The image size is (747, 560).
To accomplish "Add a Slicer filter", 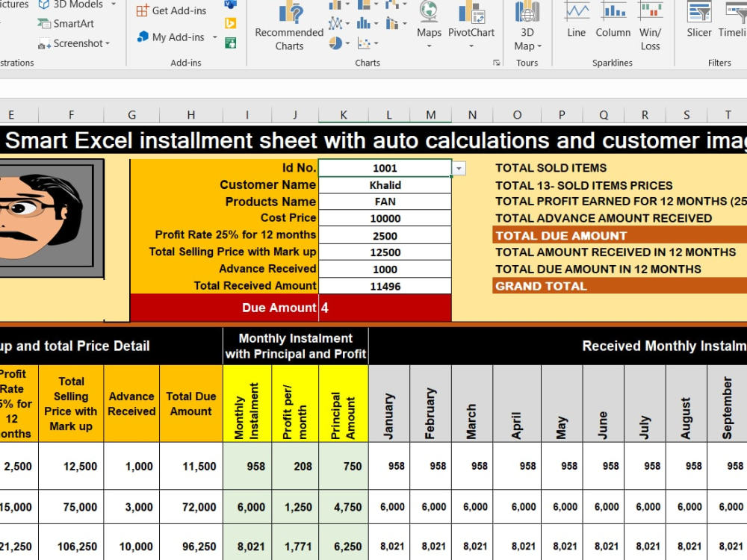I will (699, 22).
